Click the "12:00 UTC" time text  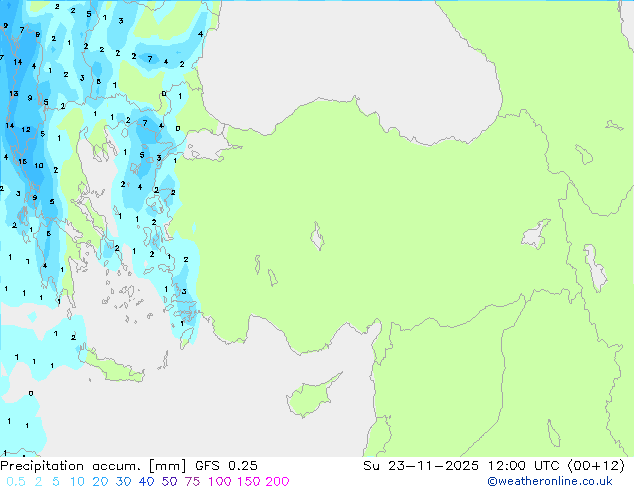pyautogui.click(x=524, y=466)
